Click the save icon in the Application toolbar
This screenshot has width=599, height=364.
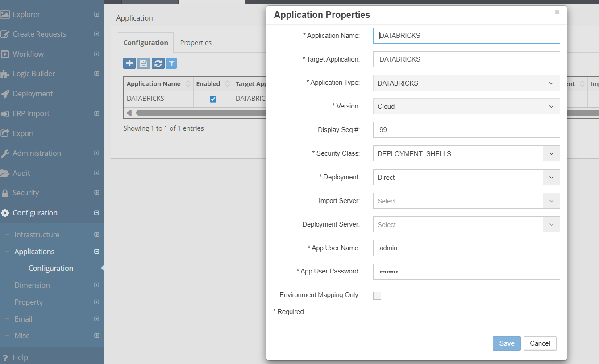(143, 63)
